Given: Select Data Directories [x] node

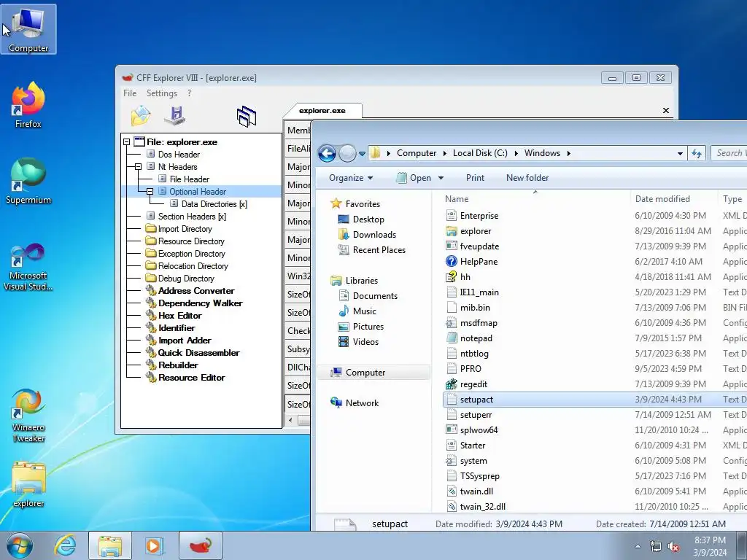Looking at the screenshot, I should [214, 204].
